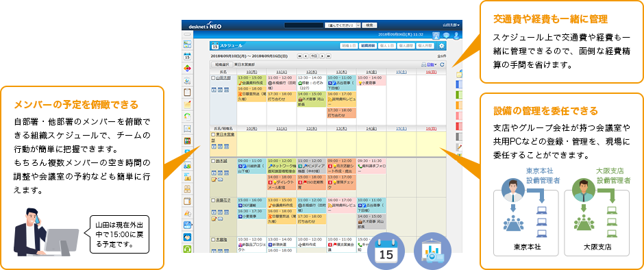Open the handshake icon in left sidebar
This screenshot has height=270, width=644.
click(x=187, y=237)
